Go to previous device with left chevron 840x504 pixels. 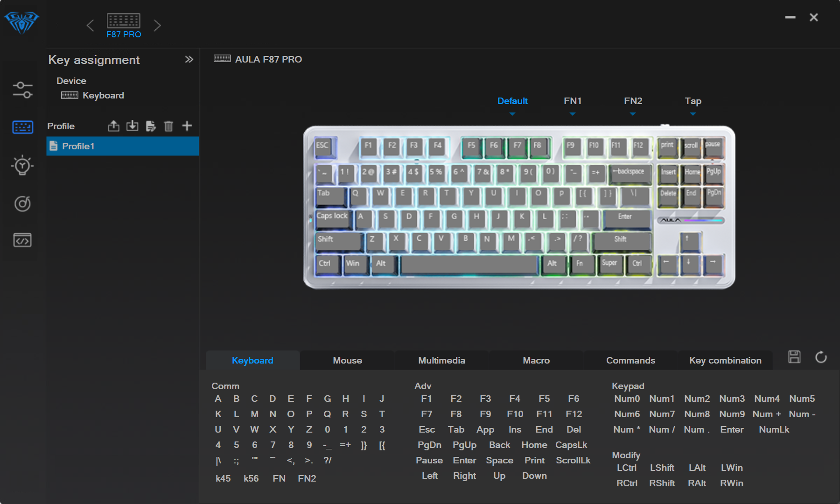click(90, 25)
